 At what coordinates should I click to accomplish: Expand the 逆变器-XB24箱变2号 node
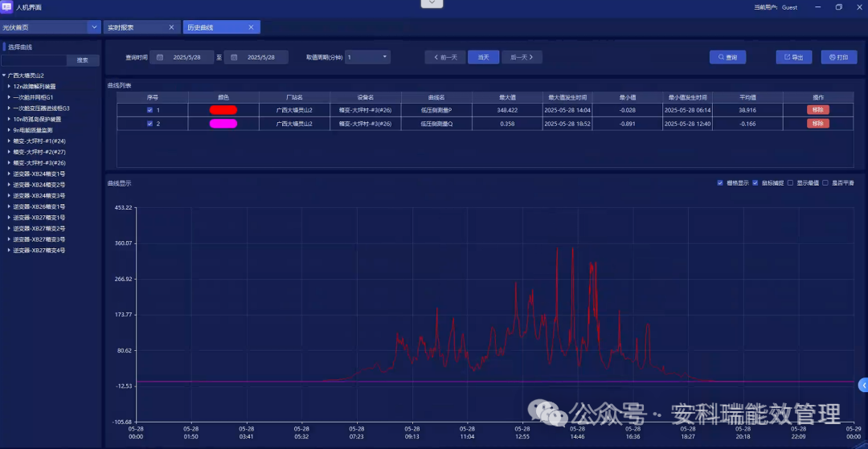tap(9, 185)
